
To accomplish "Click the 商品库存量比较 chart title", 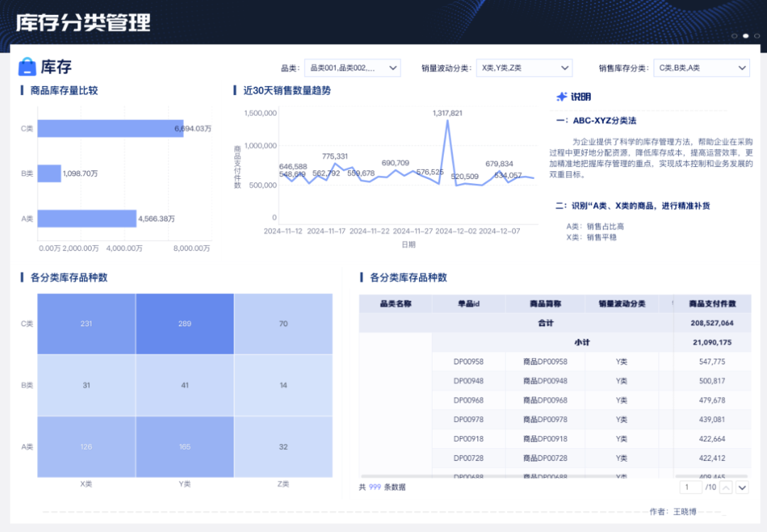I will 64,90.
